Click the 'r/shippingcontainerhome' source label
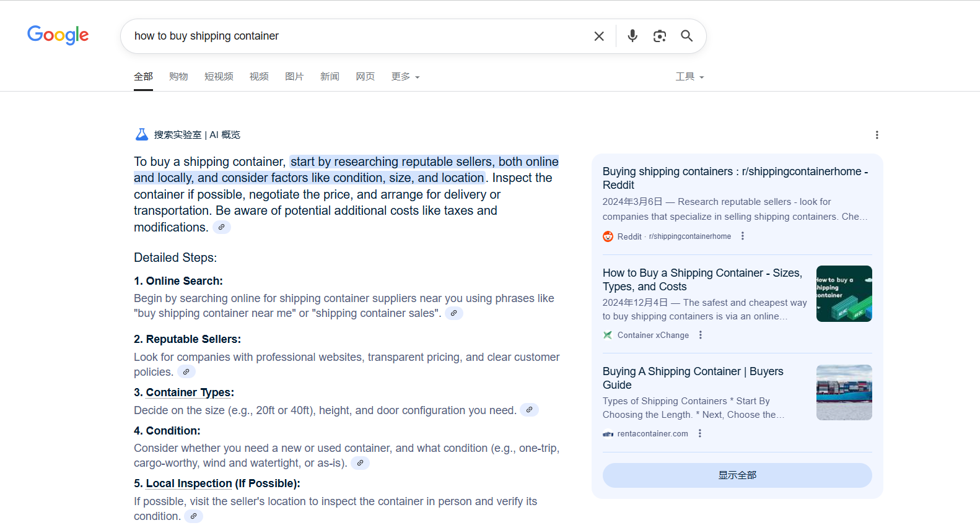Screen dimensions: 980x528 click(x=690, y=236)
